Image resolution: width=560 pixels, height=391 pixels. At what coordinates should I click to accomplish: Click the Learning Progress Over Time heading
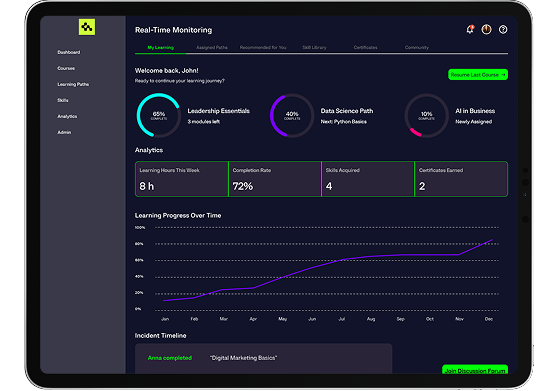pyautogui.click(x=178, y=216)
